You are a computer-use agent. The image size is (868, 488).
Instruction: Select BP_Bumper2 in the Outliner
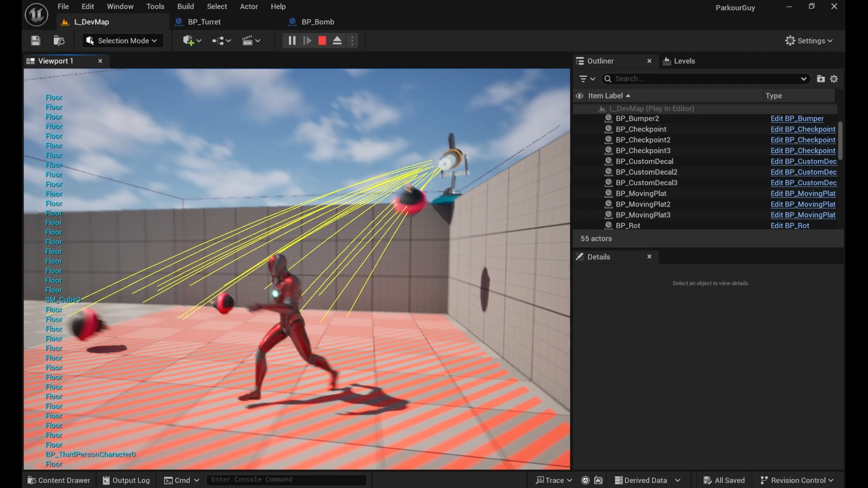(637, 118)
